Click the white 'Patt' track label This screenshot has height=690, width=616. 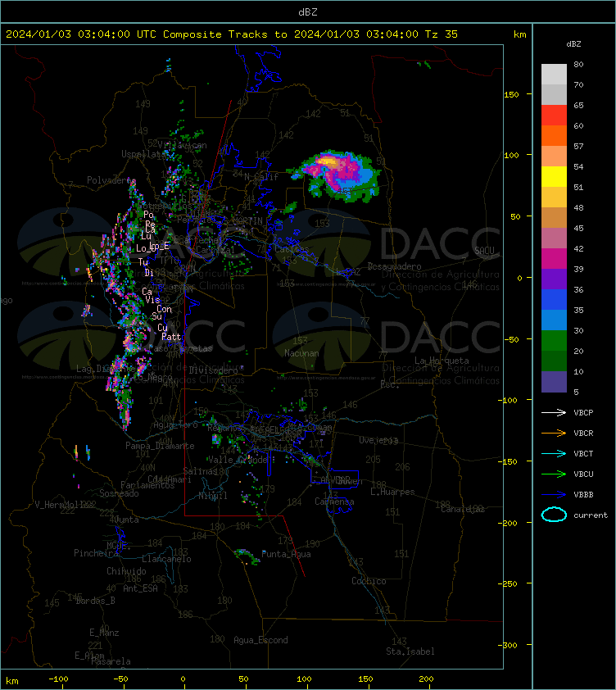[171, 337]
